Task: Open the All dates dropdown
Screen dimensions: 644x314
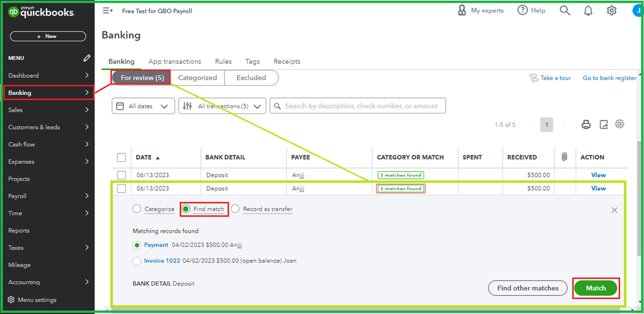Action: coord(143,106)
